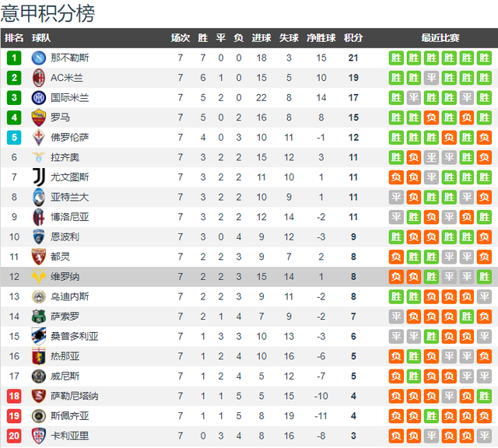Screen dimensions: 498x448
Task: Open the 尤文图斯 team name link
Action: tap(69, 177)
